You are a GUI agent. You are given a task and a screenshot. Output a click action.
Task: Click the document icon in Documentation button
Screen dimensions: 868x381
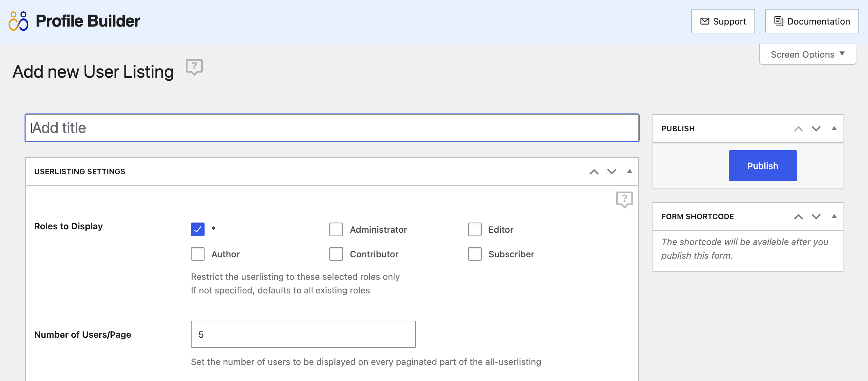pyautogui.click(x=778, y=21)
